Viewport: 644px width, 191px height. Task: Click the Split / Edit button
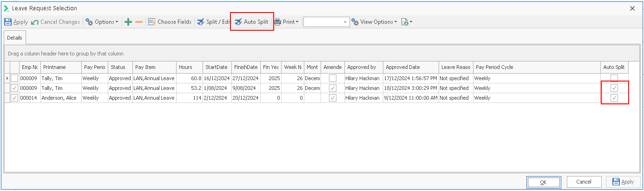click(214, 22)
